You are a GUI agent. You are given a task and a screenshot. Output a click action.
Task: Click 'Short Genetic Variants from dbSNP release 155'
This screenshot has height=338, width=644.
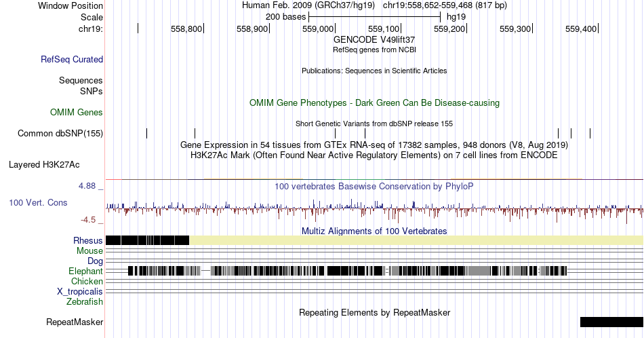point(374,124)
